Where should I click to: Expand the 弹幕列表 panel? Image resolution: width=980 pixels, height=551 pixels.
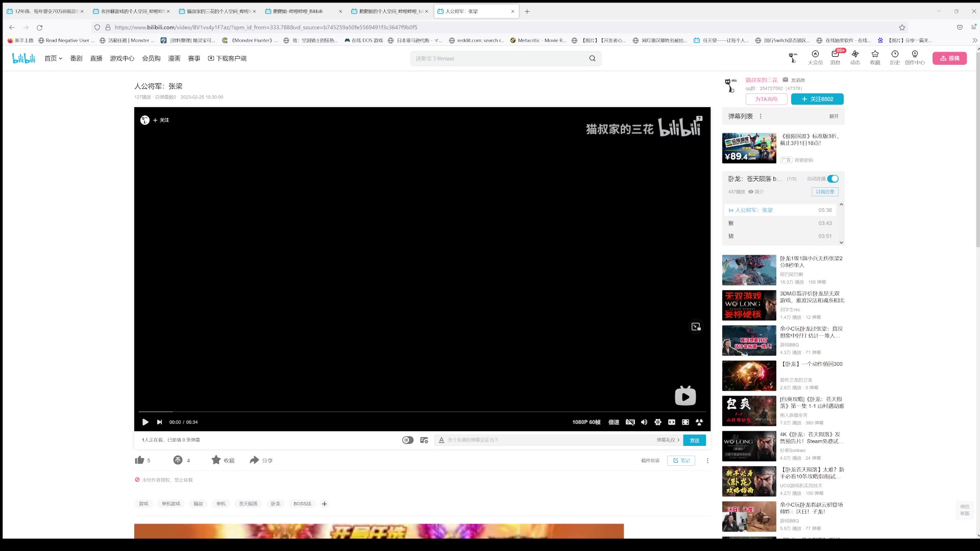coord(834,116)
